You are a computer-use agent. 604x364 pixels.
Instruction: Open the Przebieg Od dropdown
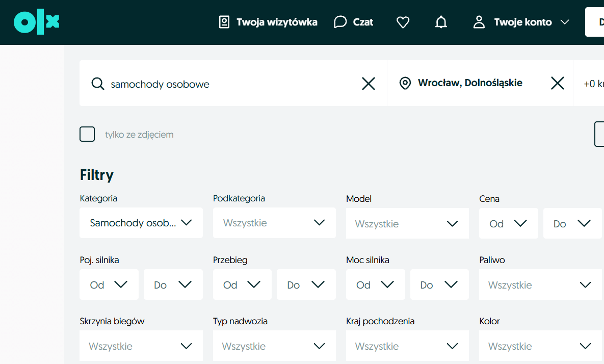pos(242,284)
